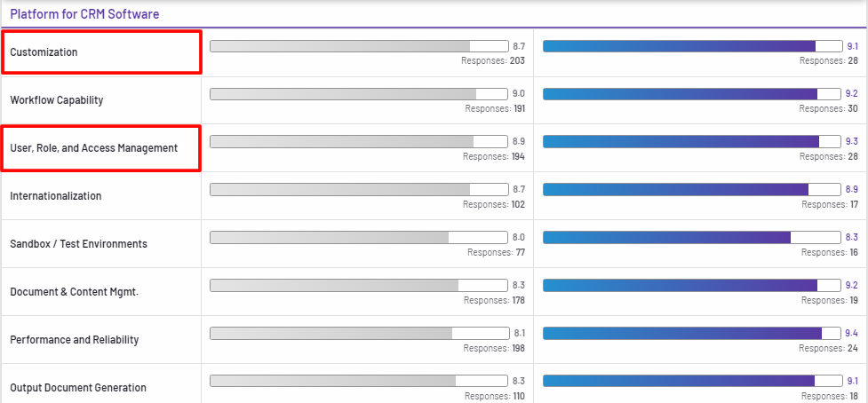The image size is (868, 403).
Task: Click the blue Sandbox 8.3 rating bar
Action: click(692, 238)
